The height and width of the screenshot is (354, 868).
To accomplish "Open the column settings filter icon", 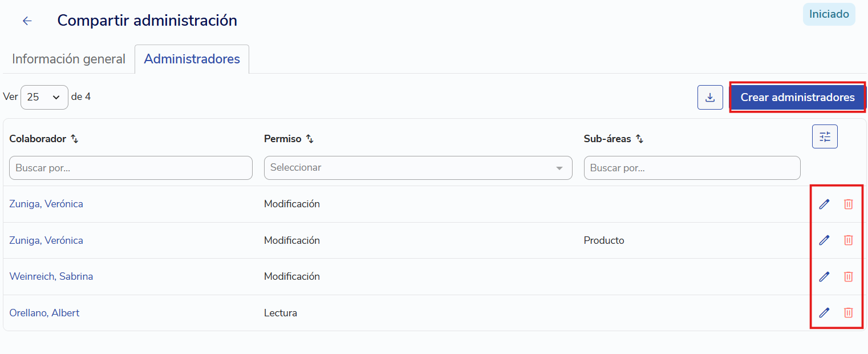I will [825, 136].
